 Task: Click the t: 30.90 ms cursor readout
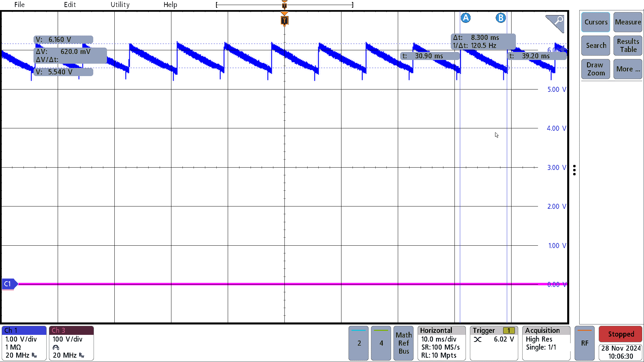(430, 56)
